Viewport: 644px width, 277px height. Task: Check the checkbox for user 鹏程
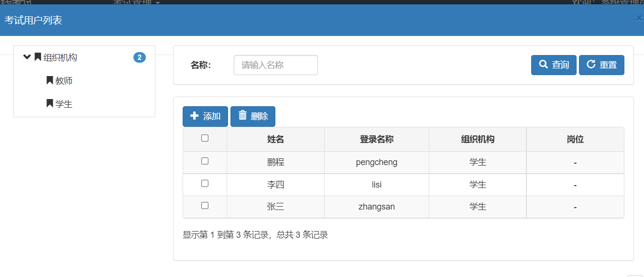[x=205, y=160]
